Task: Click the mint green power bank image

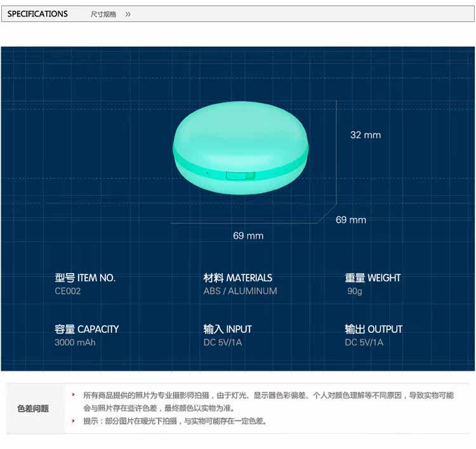Action: 241,148
